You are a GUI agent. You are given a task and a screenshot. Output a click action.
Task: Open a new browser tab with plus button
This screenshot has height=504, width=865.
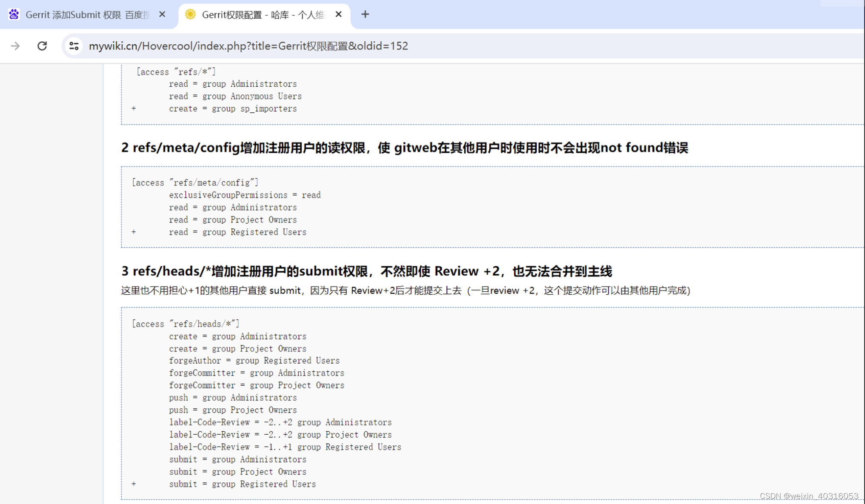(x=365, y=14)
